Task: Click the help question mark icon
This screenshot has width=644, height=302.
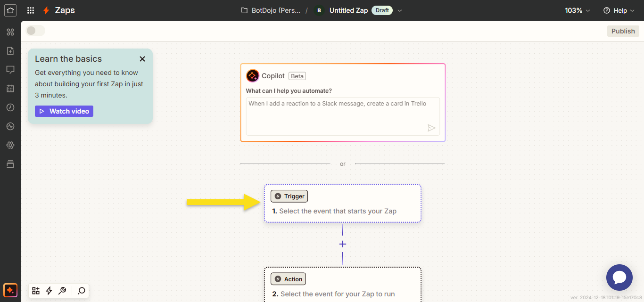Action: coord(607,10)
